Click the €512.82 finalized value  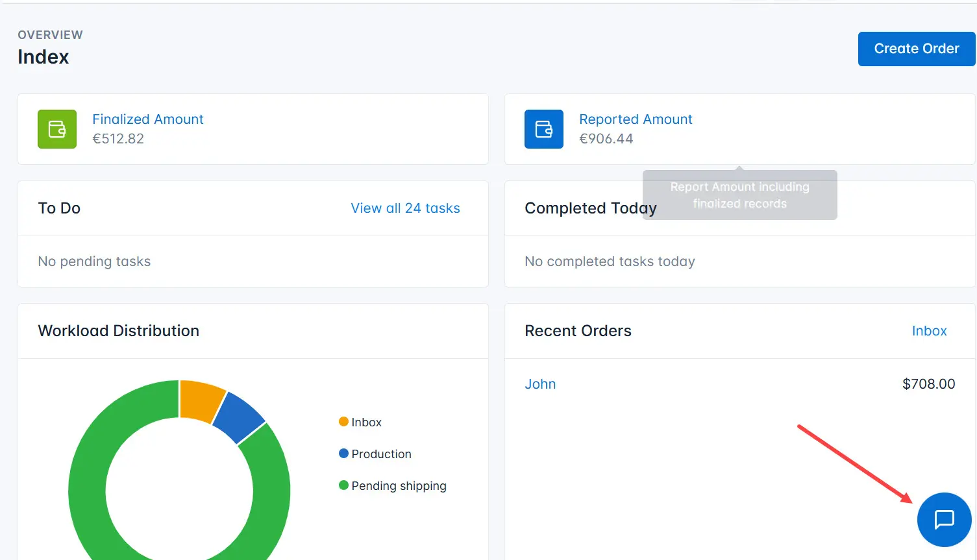(x=118, y=139)
